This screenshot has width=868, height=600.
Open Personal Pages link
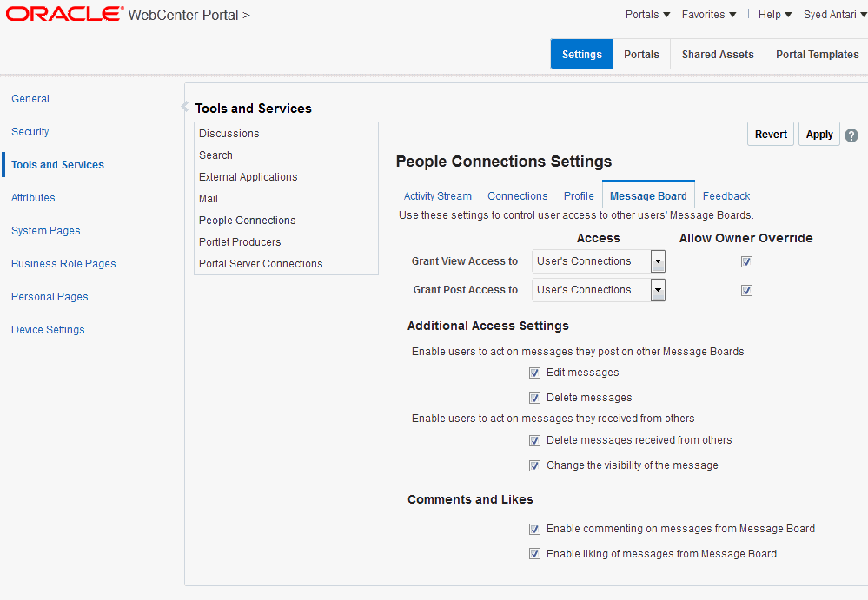tap(50, 296)
